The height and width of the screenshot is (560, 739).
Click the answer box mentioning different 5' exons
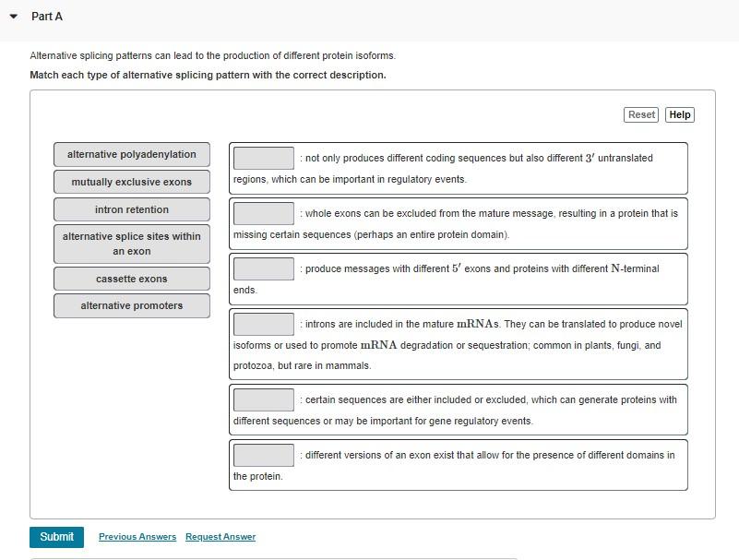[x=263, y=268]
